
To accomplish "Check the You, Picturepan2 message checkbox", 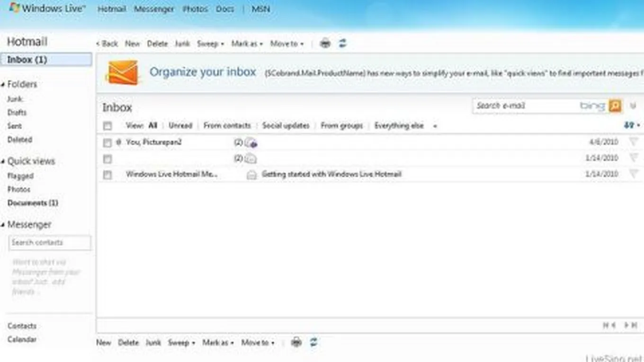I will click(107, 142).
